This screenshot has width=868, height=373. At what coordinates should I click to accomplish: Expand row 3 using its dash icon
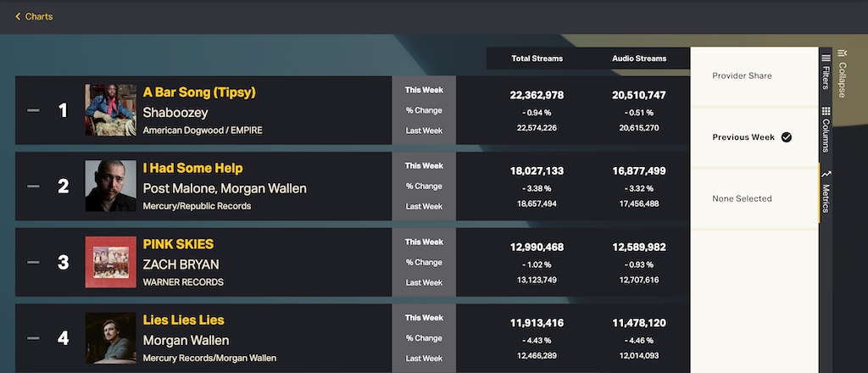coord(33,262)
